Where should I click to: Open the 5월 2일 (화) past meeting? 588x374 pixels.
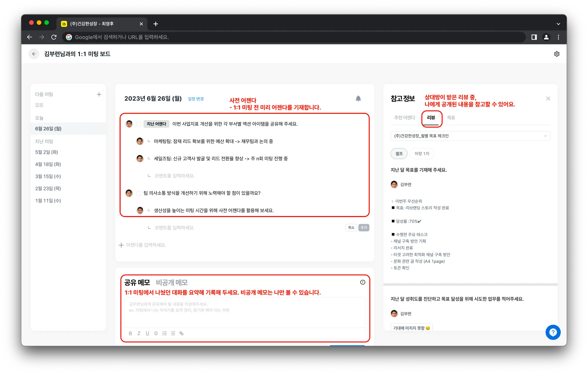coord(46,152)
